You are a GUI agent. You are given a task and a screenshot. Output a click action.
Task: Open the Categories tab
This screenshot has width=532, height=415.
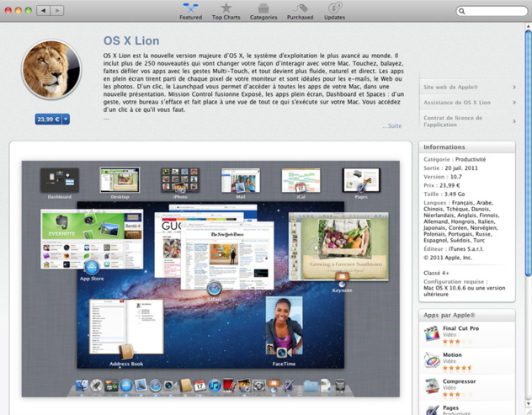pyautogui.click(x=263, y=11)
